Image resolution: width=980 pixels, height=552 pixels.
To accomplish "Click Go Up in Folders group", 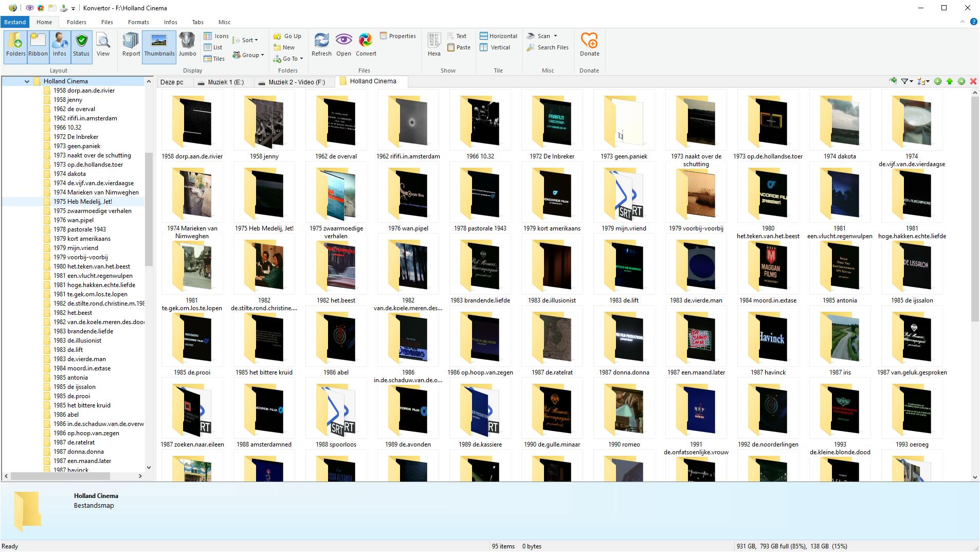I will (x=287, y=36).
